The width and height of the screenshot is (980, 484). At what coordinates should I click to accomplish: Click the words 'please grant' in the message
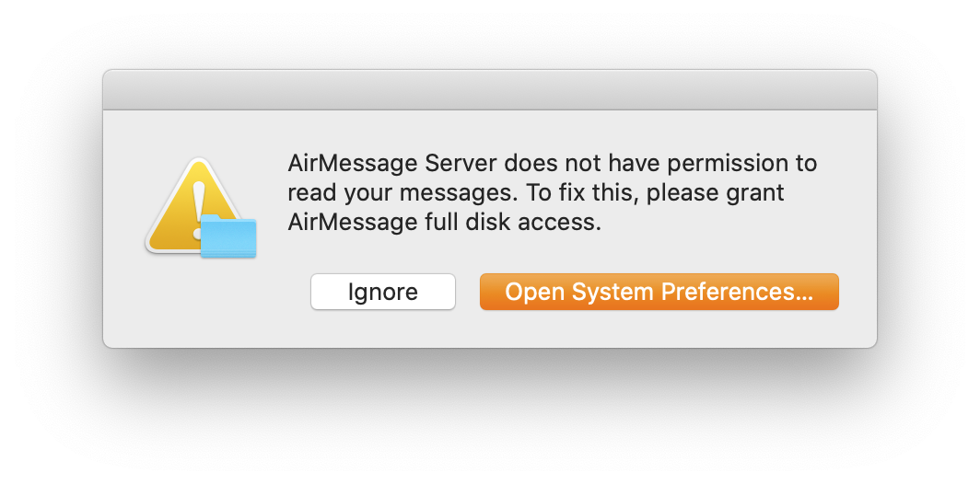(x=715, y=193)
